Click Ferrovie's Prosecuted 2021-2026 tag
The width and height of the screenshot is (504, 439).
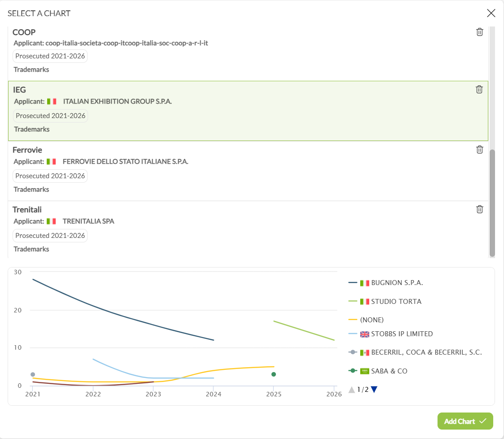click(50, 176)
